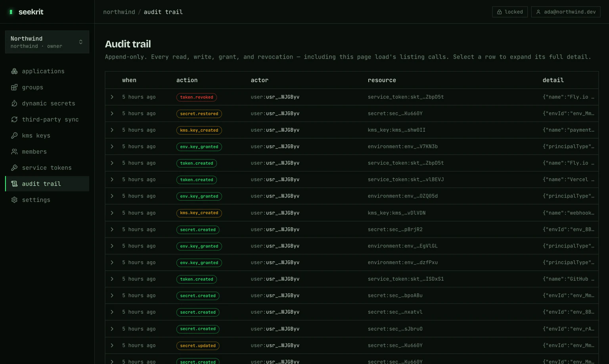Select resource kms_key:kms_…shw0II
This screenshot has height=364, width=609.
(396, 130)
